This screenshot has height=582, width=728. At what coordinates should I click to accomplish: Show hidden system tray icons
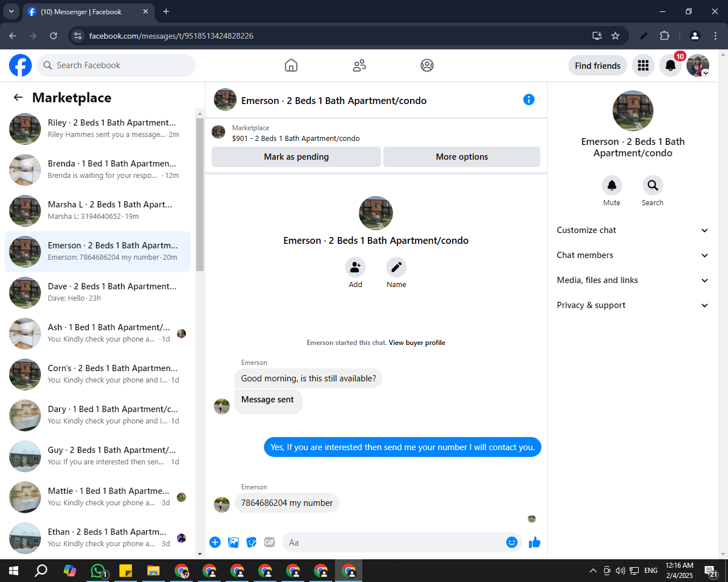(593, 571)
